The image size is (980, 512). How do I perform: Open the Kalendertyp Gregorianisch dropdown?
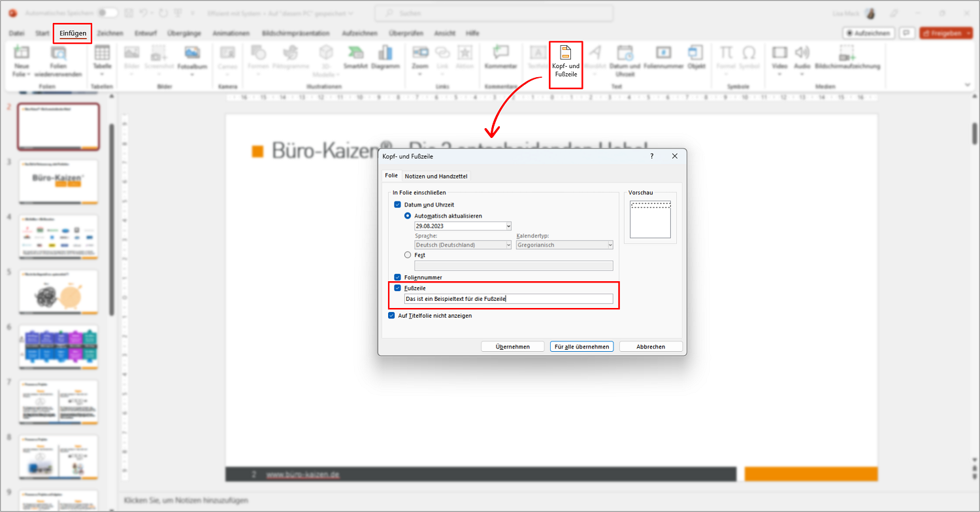point(564,245)
